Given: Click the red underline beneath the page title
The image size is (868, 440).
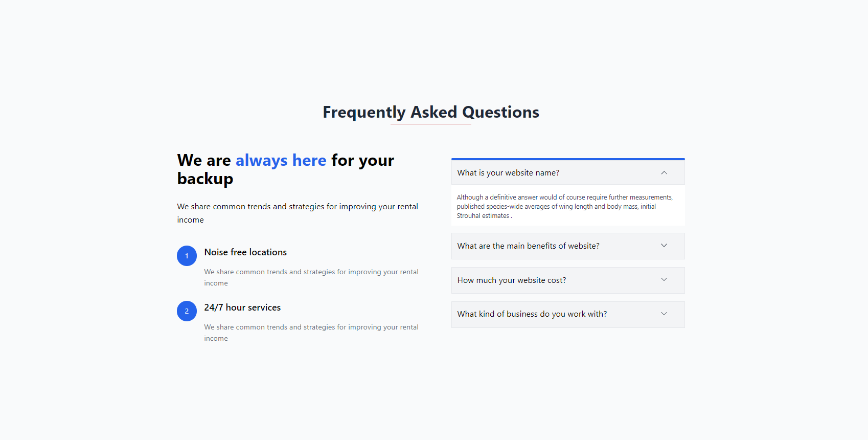Looking at the screenshot, I should tap(430, 123).
